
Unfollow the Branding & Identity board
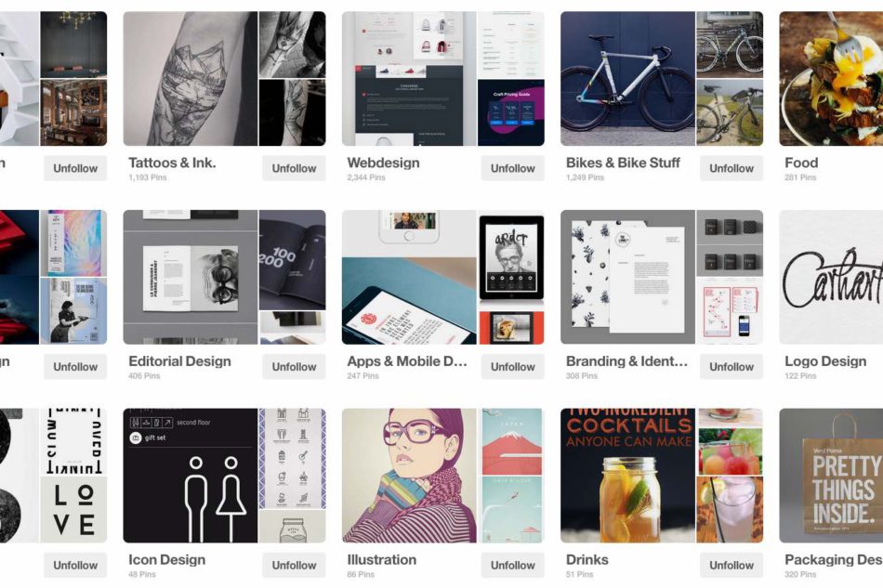(x=731, y=367)
